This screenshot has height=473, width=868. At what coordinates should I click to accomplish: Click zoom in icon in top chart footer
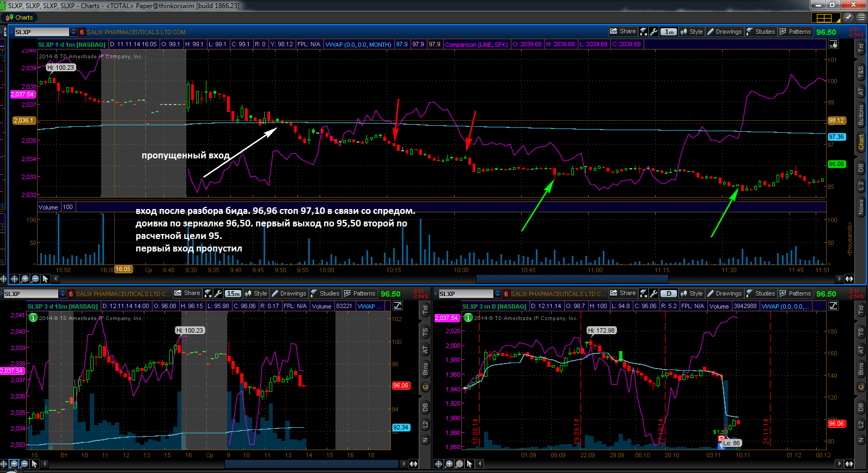[x=25, y=279]
